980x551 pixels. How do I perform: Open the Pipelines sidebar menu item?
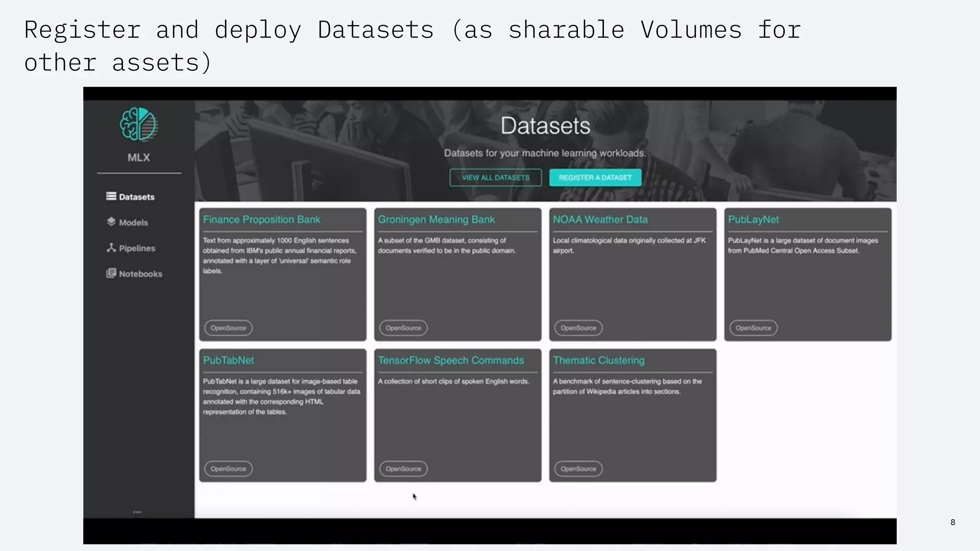(137, 248)
